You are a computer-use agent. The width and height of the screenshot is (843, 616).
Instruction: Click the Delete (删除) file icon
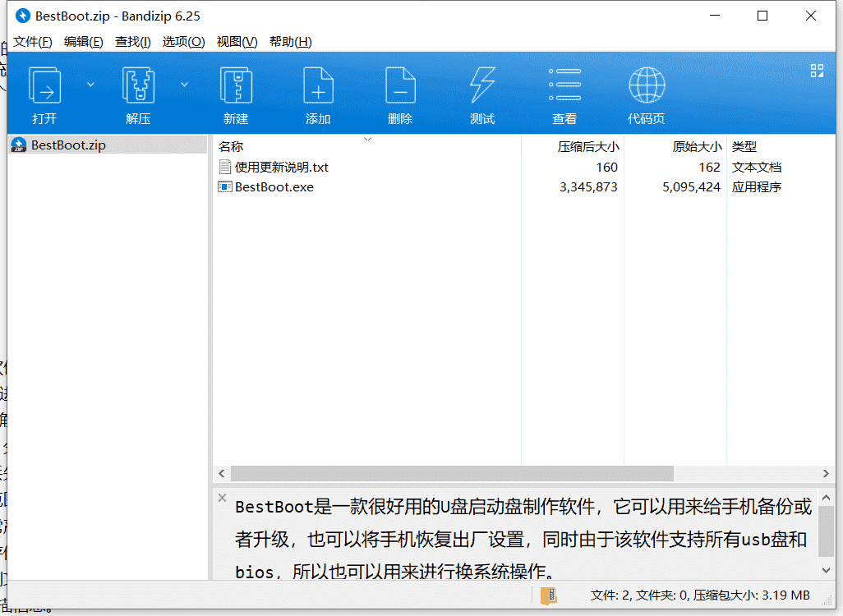(x=400, y=85)
